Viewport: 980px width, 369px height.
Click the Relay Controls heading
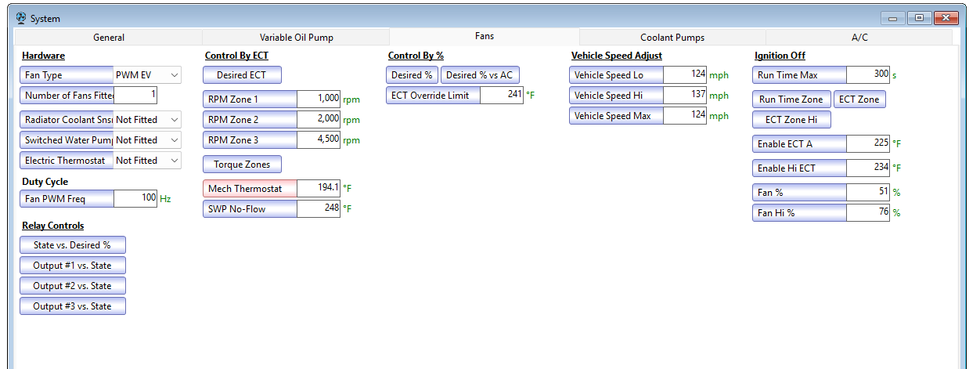click(x=52, y=226)
